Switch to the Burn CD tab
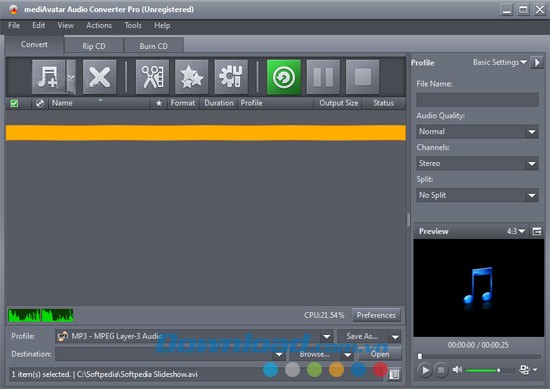The width and height of the screenshot is (550, 389). click(153, 46)
